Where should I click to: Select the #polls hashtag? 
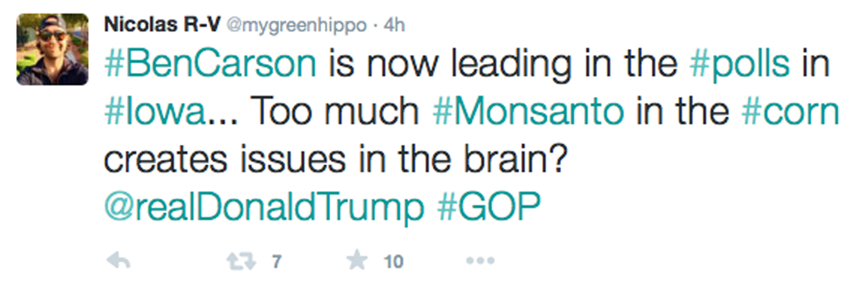click(740, 65)
